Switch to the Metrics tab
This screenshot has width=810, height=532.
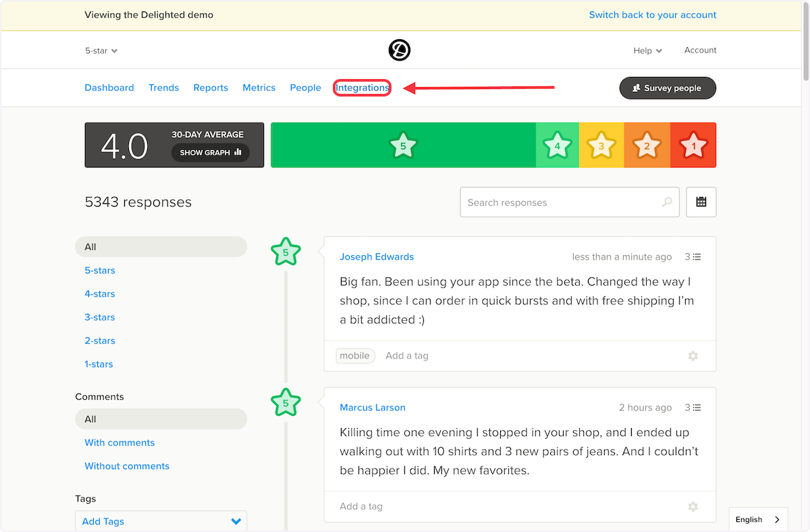pos(259,88)
